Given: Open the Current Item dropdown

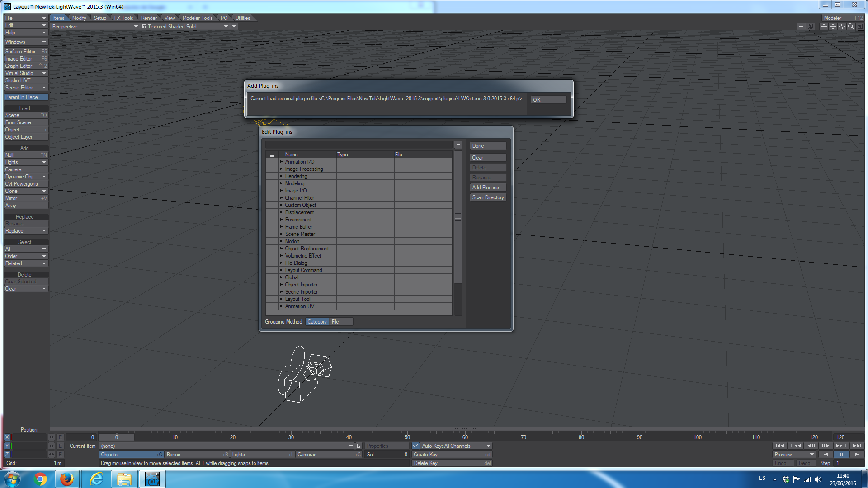Looking at the screenshot, I should coord(226,446).
